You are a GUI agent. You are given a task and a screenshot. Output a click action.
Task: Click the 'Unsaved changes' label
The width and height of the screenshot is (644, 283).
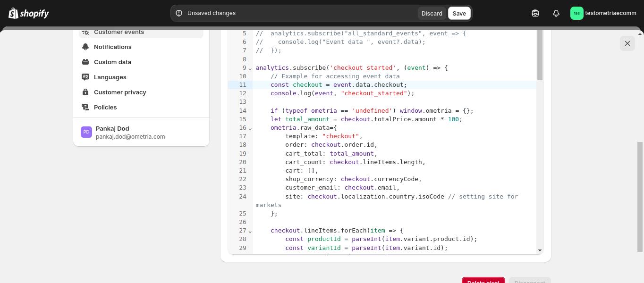point(212,13)
